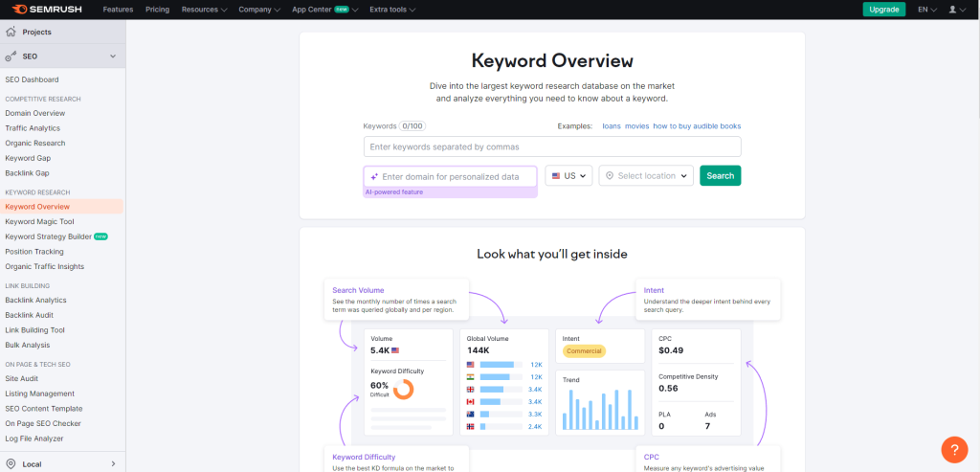Open the Company dropdown menu
The image size is (980, 472).
click(x=259, y=10)
